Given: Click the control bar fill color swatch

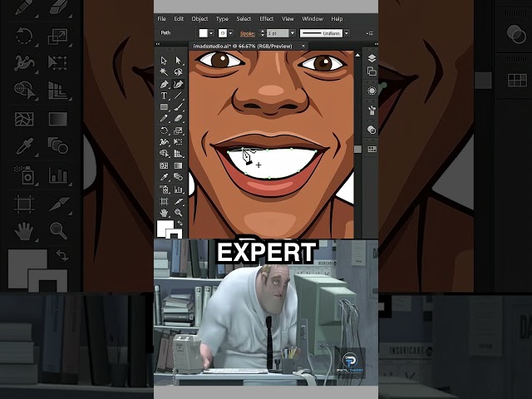Looking at the screenshot, I should [203, 33].
